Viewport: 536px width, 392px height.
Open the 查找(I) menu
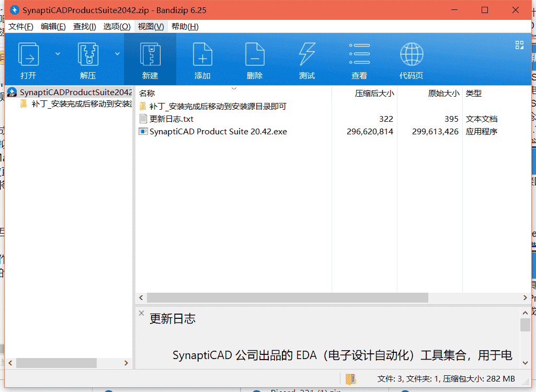pos(84,27)
